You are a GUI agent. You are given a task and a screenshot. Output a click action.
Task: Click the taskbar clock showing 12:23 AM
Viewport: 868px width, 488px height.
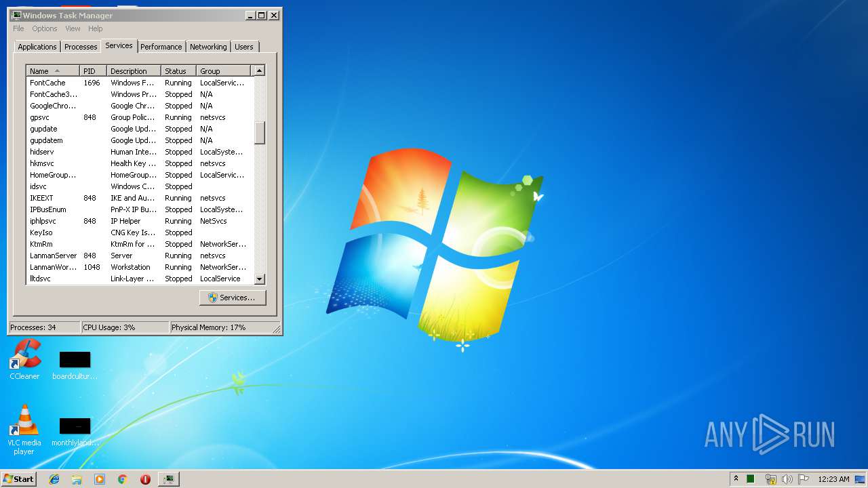point(833,479)
